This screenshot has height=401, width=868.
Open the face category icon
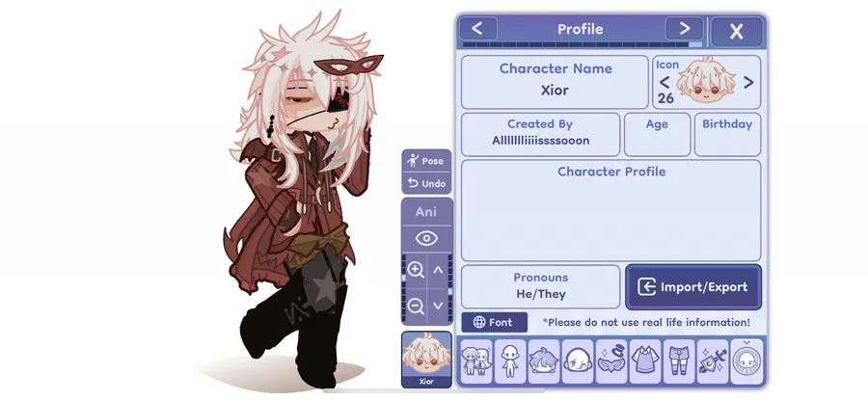(578, 361)
